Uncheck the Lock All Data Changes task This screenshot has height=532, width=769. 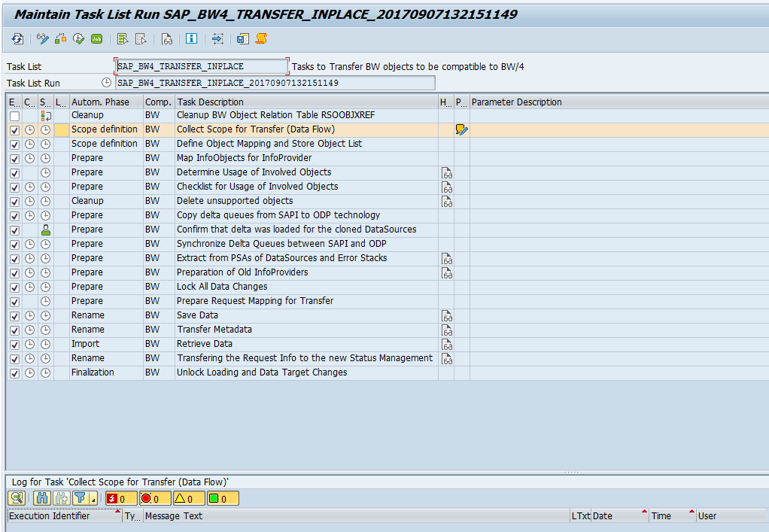pyautogui.click(x=13, y=287)
